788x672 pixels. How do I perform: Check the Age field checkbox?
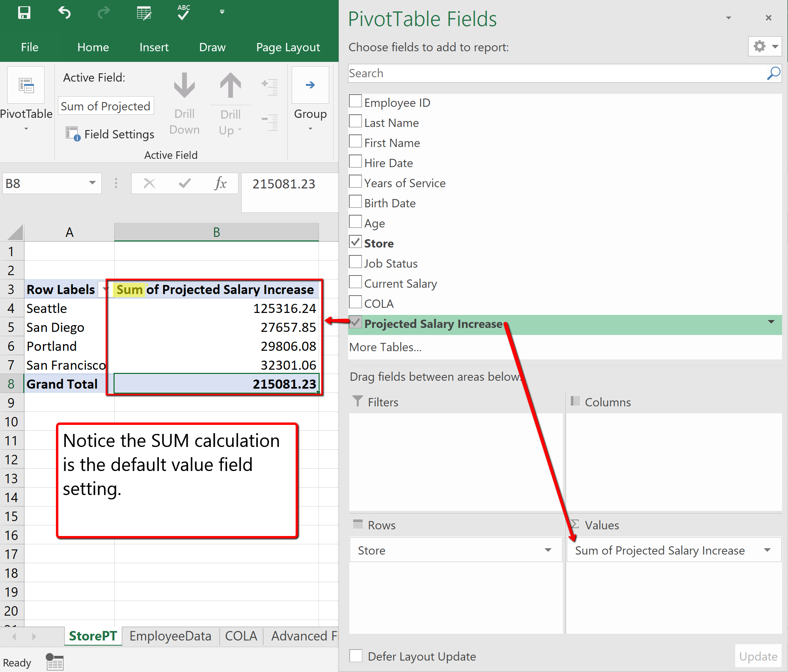356,222
